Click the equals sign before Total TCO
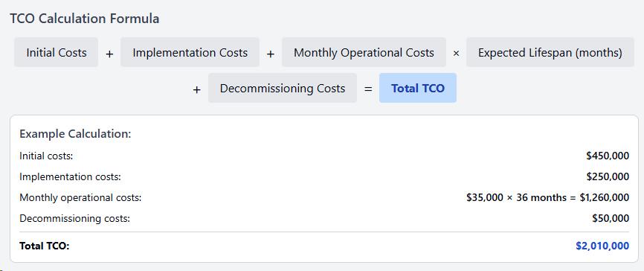Image resolution: width=644 pixels, height=271 pixels. 368,89
